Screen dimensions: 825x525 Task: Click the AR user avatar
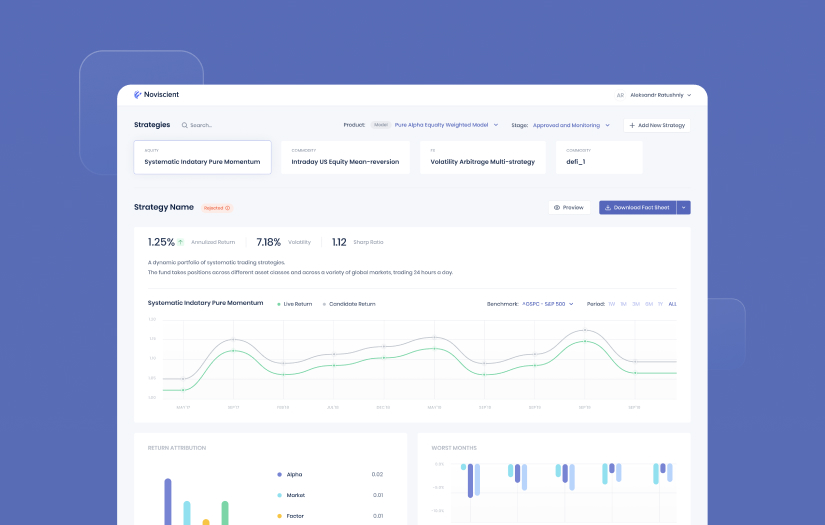[x=620, y=95]
